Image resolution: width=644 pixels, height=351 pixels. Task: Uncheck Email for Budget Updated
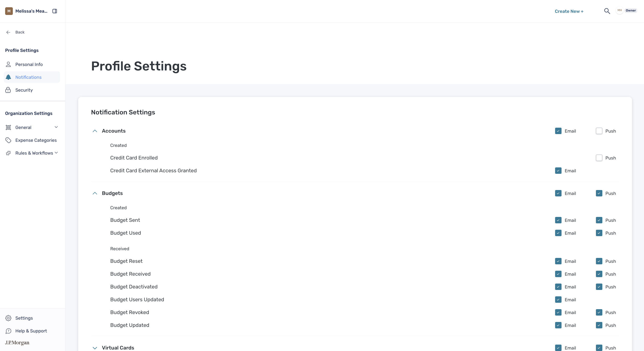[558, 325]
